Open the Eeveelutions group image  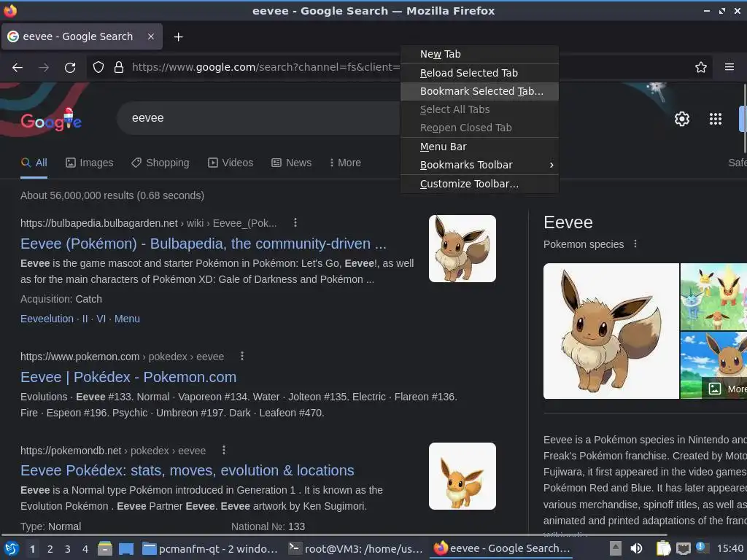713,297
